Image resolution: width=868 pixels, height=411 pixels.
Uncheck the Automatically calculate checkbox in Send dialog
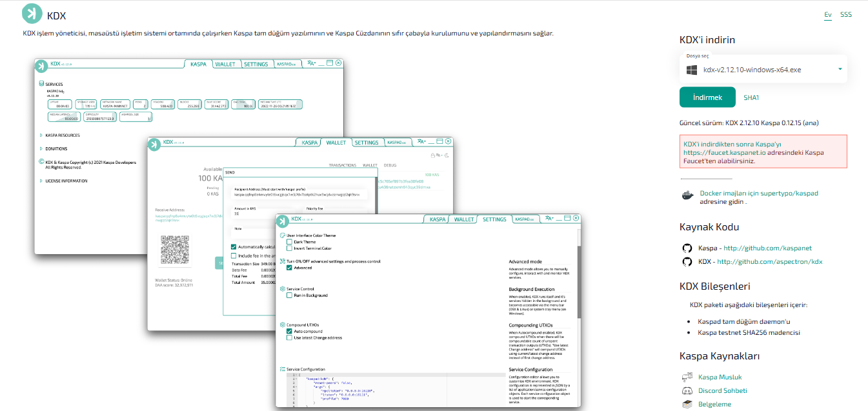click(x=234, y=246)
